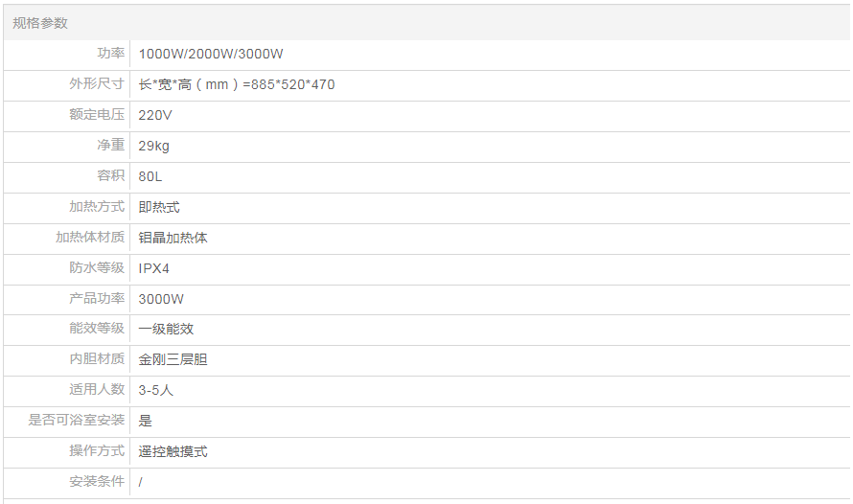Click the 80L capacity value
The image size is (853, 504).
pyautogui.click(x=151, y=177)
